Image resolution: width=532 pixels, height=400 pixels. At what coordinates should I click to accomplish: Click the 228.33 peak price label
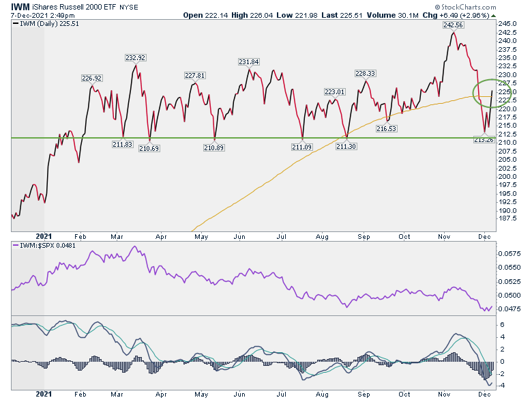coord(366,73)
